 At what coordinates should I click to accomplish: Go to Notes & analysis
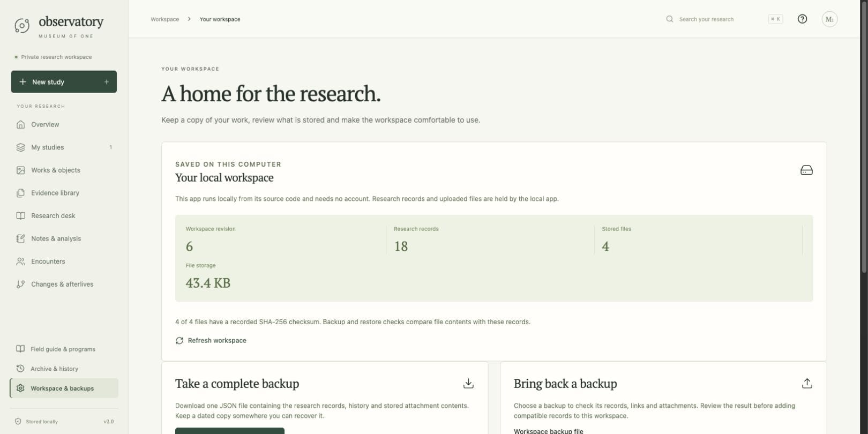(x=64, y=239)
